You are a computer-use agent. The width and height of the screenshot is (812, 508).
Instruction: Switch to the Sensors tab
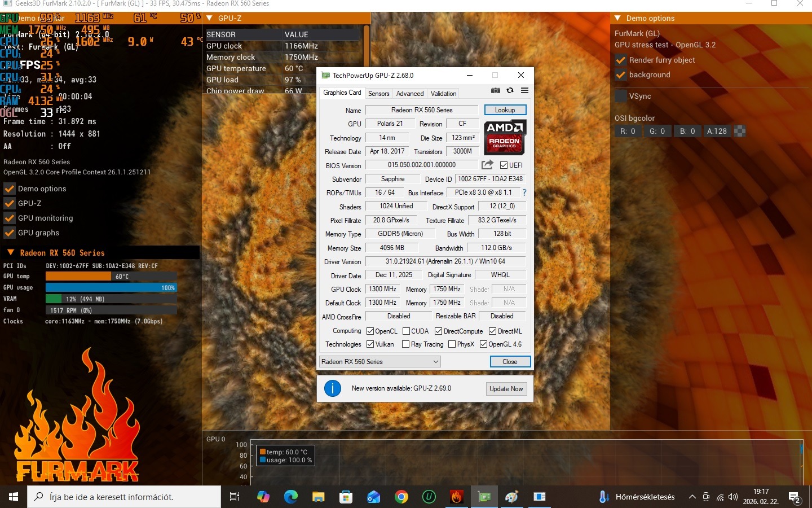pyautogui.click(x=378, y=94)
